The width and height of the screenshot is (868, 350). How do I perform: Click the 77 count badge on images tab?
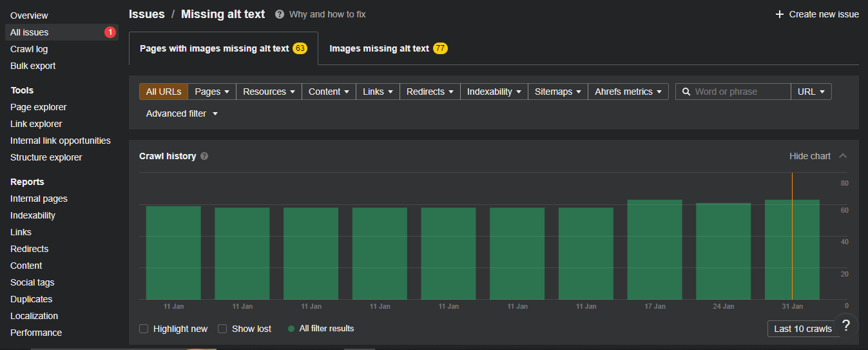tap(440, 48)
